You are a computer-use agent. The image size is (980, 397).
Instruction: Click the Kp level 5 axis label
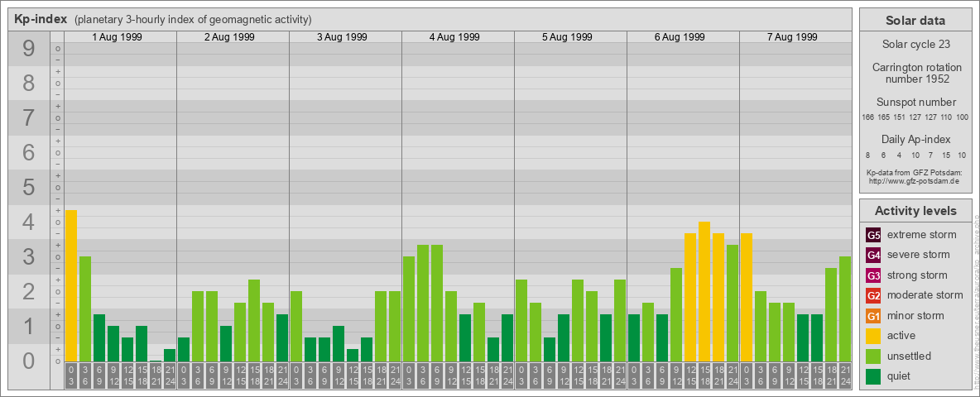29,187
